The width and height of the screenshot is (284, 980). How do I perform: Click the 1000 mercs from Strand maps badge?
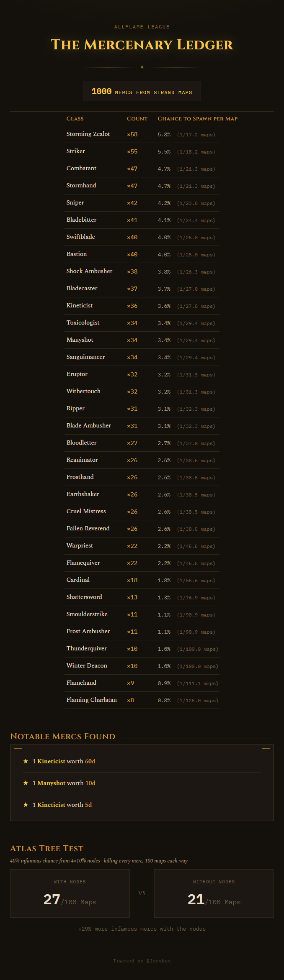(142, 91)
